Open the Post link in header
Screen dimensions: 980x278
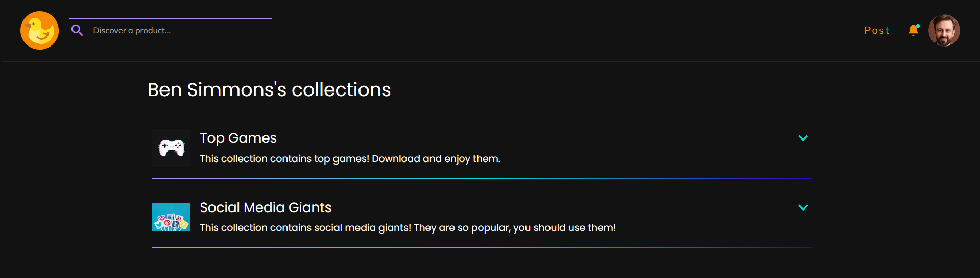coord(876,31)
